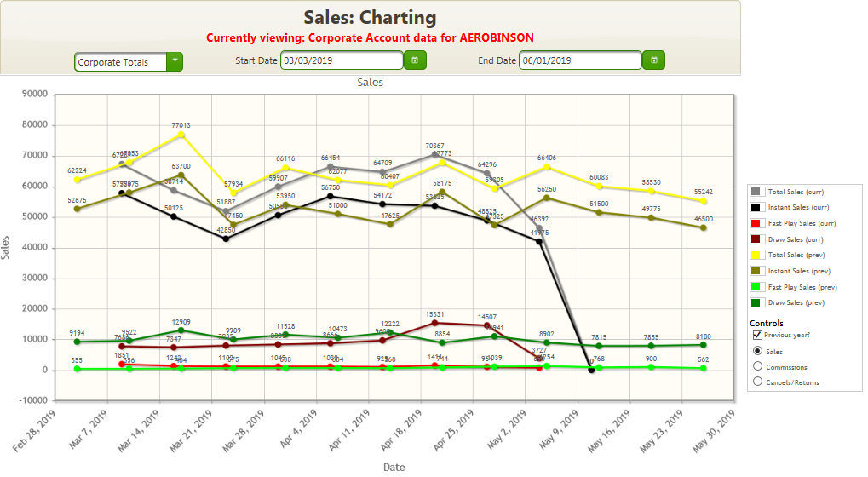Click the 15331 Draw Sales data point
Image resolution: width=868 pixels, height=477 pixels.
pyautogui.click(x=434, y=323)
